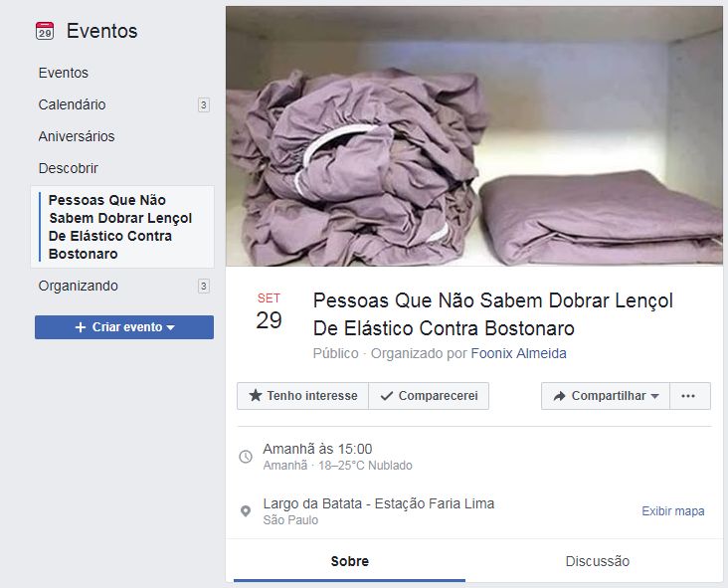Image resolution: width=728 pixels, height=588 pixels.
Task: Expand the Compartilhar dropdown arrow
Action: coord(654,396)
